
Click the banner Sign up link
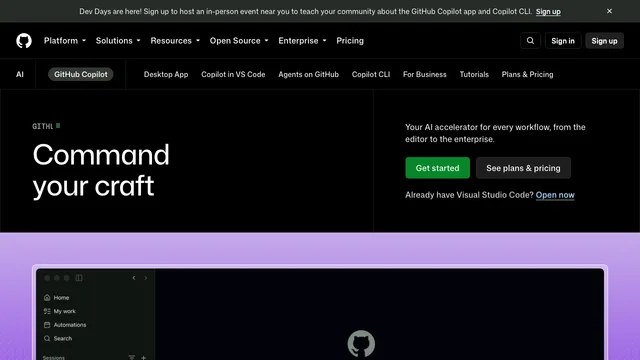point(548,11)
